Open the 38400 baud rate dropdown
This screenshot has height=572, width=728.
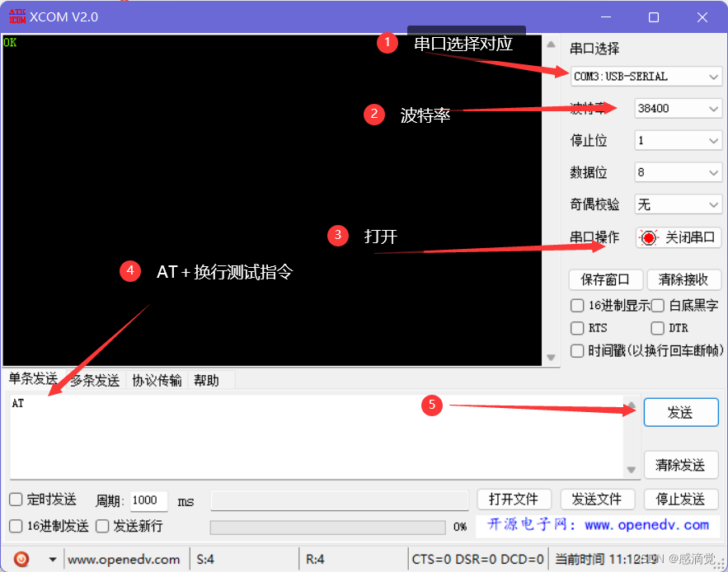(678, 109)
